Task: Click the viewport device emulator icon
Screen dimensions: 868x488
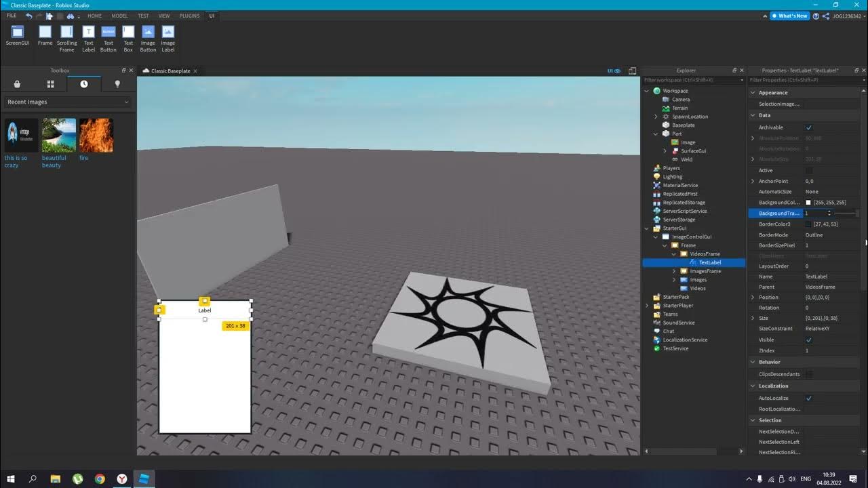Action: pos(632,70)
